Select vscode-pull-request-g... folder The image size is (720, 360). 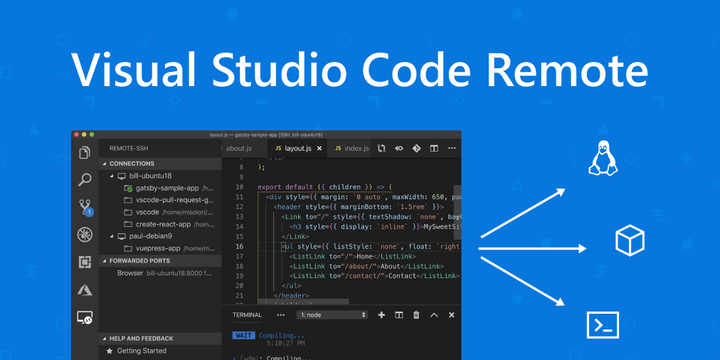pos(160,200)
